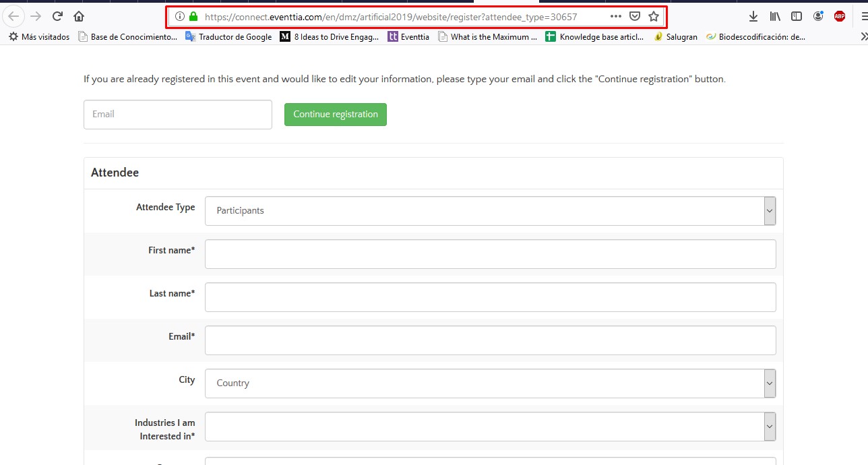Click the Adblock Plus extension icon
The width and height of the screenshot is (868, 465).
(x=839, y=16)
